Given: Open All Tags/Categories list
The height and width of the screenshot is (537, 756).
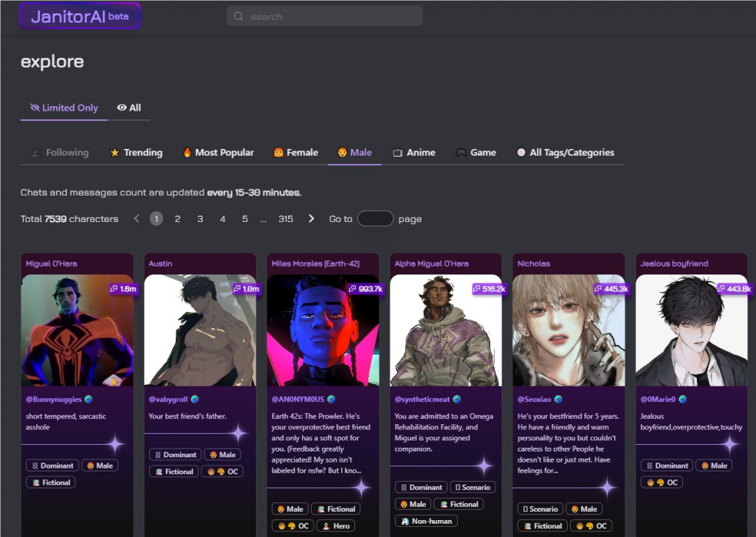Looking at the screenshot, I should [x=566, y=153].
